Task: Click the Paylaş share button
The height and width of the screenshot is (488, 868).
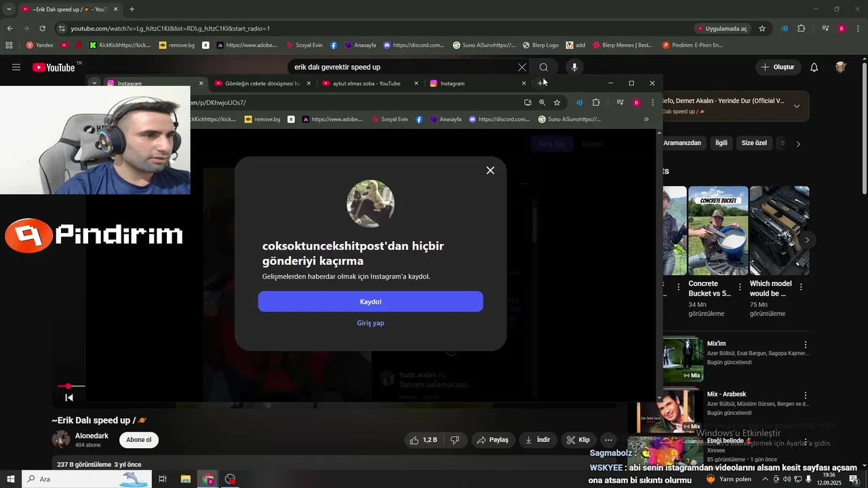Action: click(x=493, y=440)
